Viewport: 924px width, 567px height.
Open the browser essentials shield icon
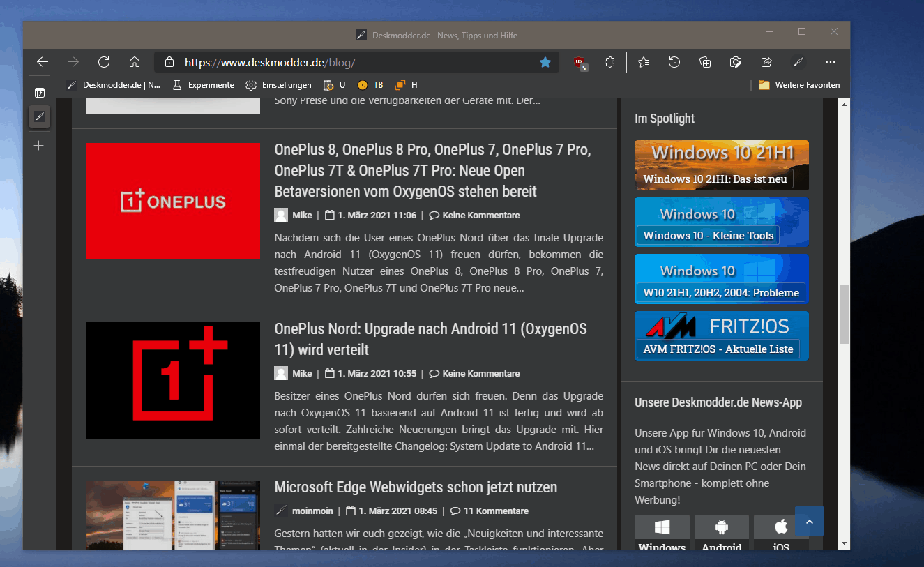pyautogui.click(x=736, y=62)
